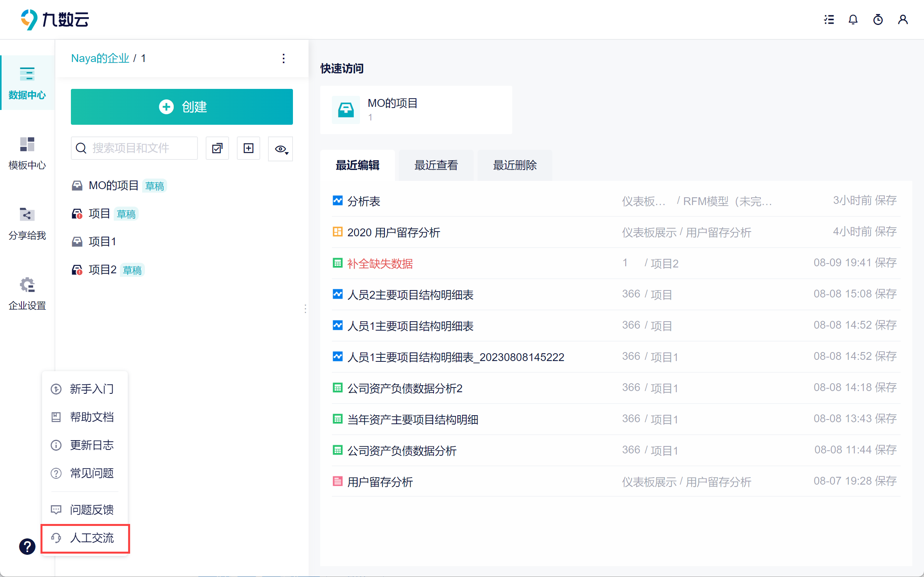The image size is (924, 577).
Task: Open the timer clock icon in header
Action: click(x=878, y=19)
